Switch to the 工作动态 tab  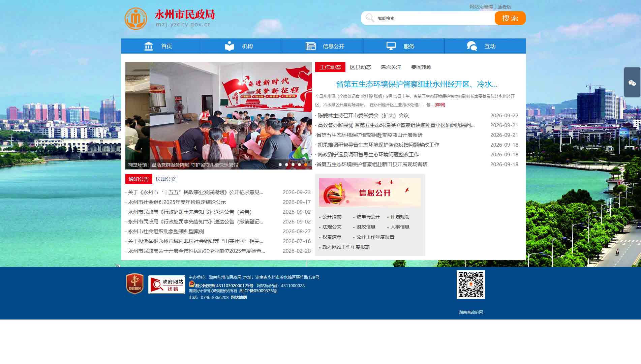(x=330, y=67)
